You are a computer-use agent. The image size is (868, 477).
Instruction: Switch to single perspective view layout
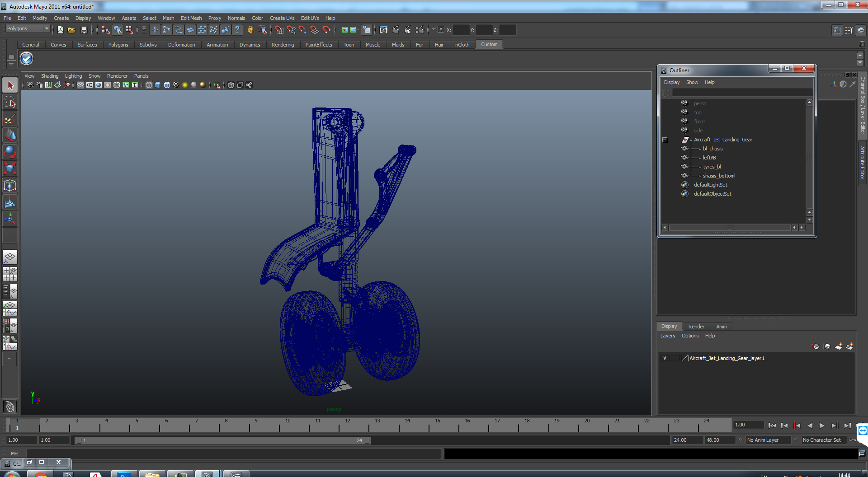(x=10, y=257)
